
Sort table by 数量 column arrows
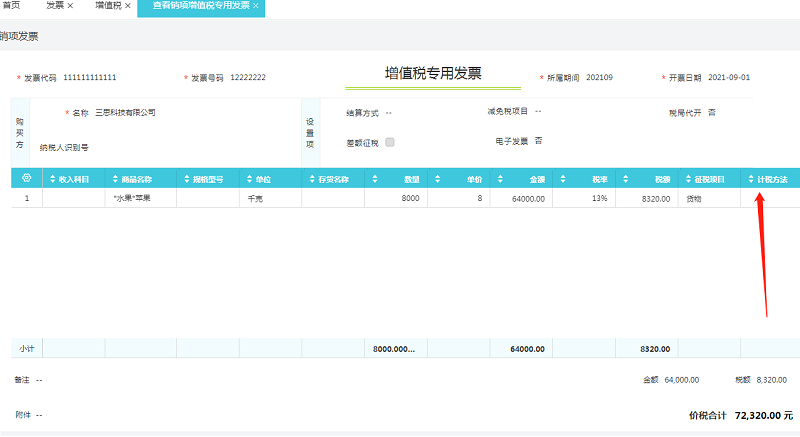pos(373,180)
